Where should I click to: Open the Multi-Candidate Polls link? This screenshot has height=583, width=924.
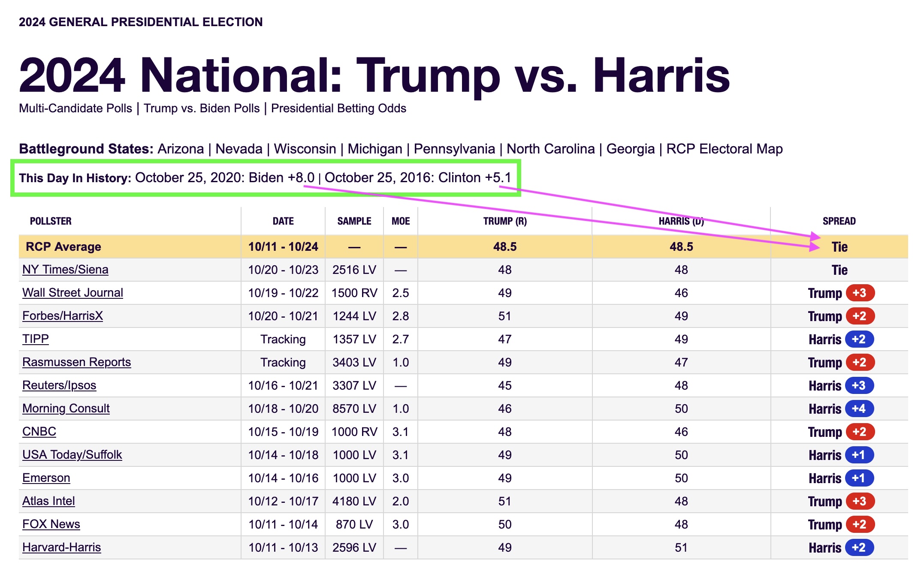coord(75,108)
